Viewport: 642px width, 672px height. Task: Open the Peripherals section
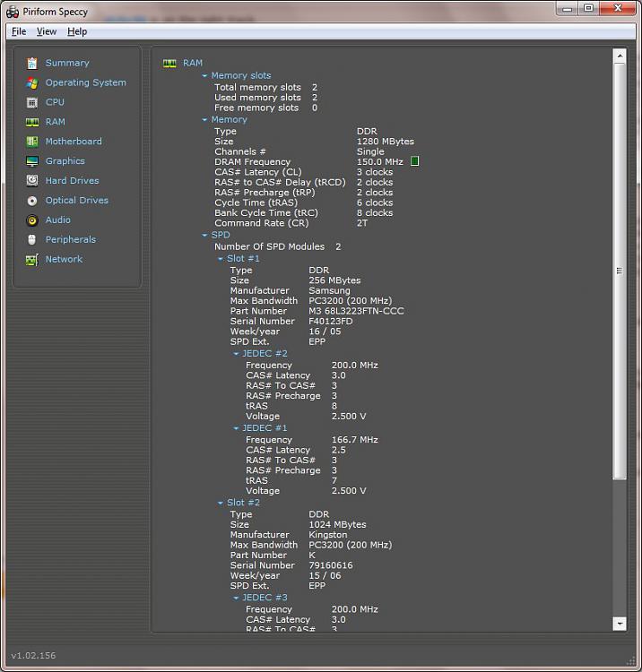click(71, 239)
